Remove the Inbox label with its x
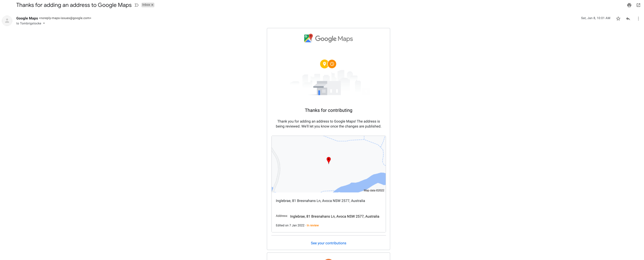The width and height of the screenshot is (644, 260). click(x=152, y=5)
